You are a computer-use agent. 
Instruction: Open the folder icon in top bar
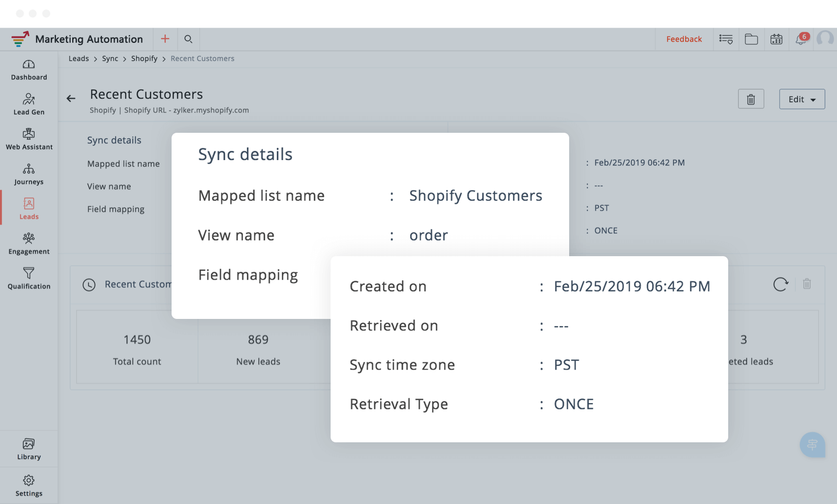point(751,39)
